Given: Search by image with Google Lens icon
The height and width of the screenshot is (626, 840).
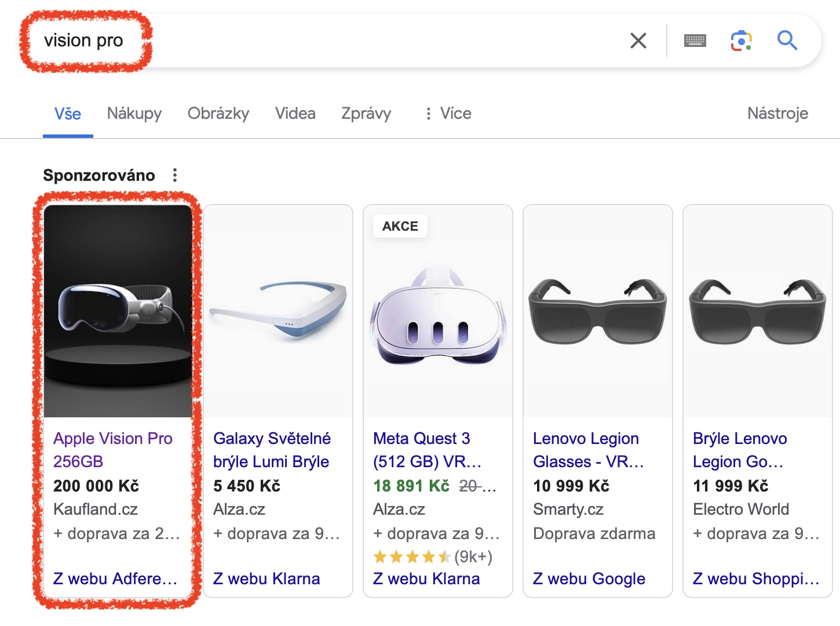Looking at the screenshot, I should coord(741,41).
